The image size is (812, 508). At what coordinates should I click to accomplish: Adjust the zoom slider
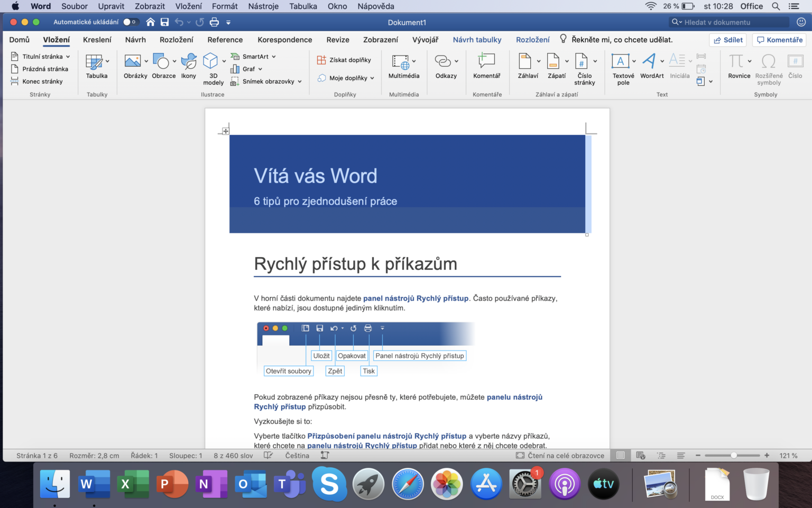click(733, 455)
